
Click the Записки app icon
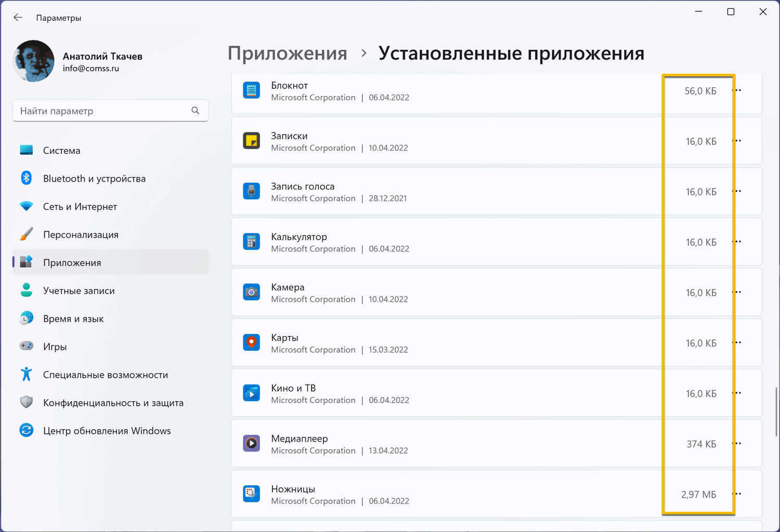251,141
